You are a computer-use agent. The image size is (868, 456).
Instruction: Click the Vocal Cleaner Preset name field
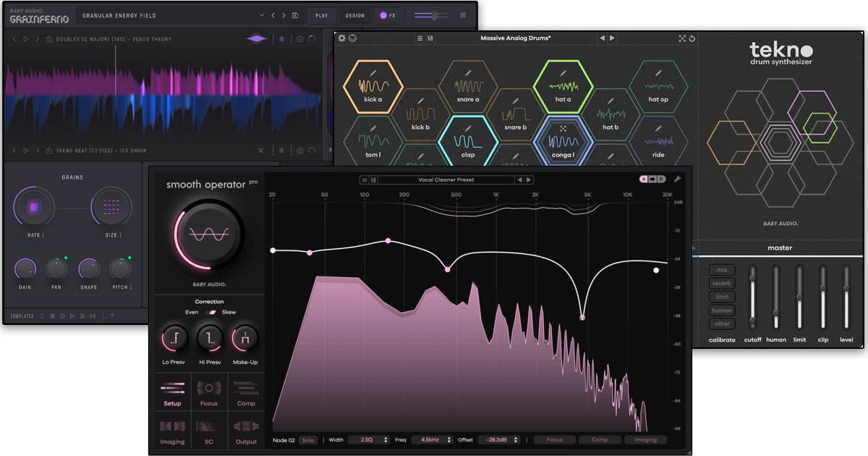click(445, 180)
